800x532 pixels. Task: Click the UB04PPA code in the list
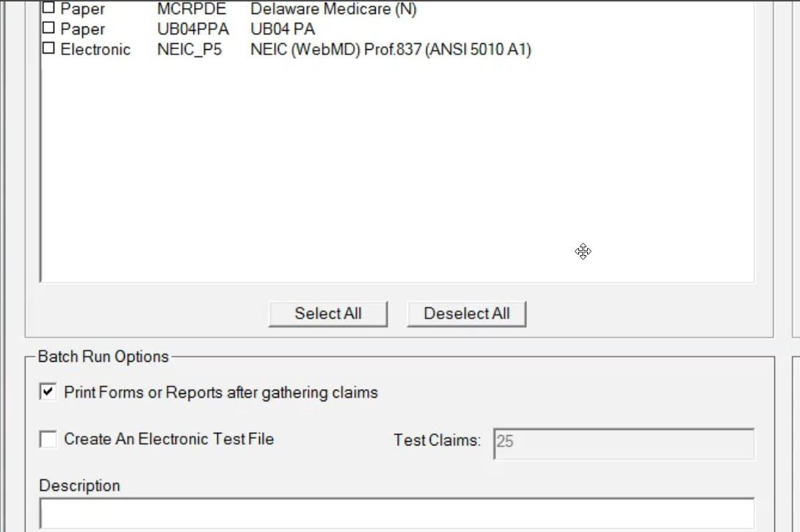click(193, 29)
